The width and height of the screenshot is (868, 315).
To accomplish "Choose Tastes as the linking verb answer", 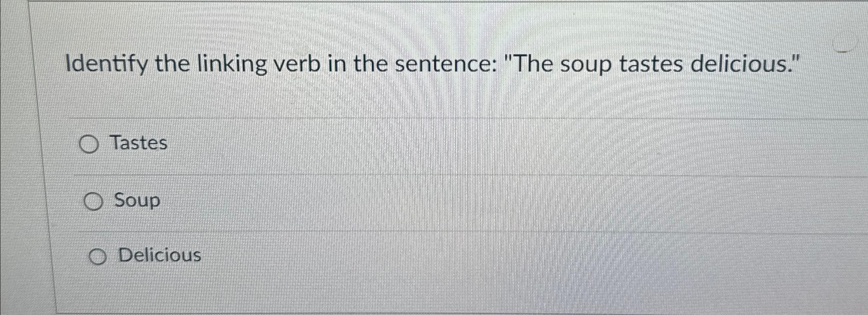I will 90,144.
